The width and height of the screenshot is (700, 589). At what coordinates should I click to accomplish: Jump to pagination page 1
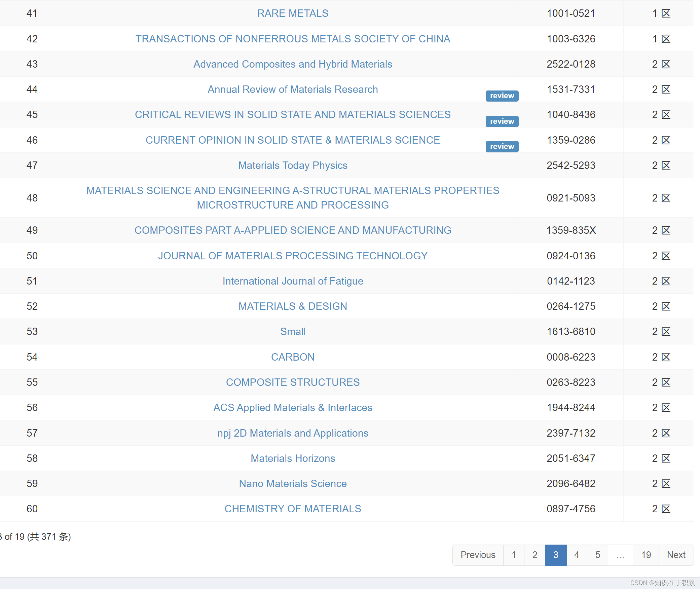(x=514, y=555)
